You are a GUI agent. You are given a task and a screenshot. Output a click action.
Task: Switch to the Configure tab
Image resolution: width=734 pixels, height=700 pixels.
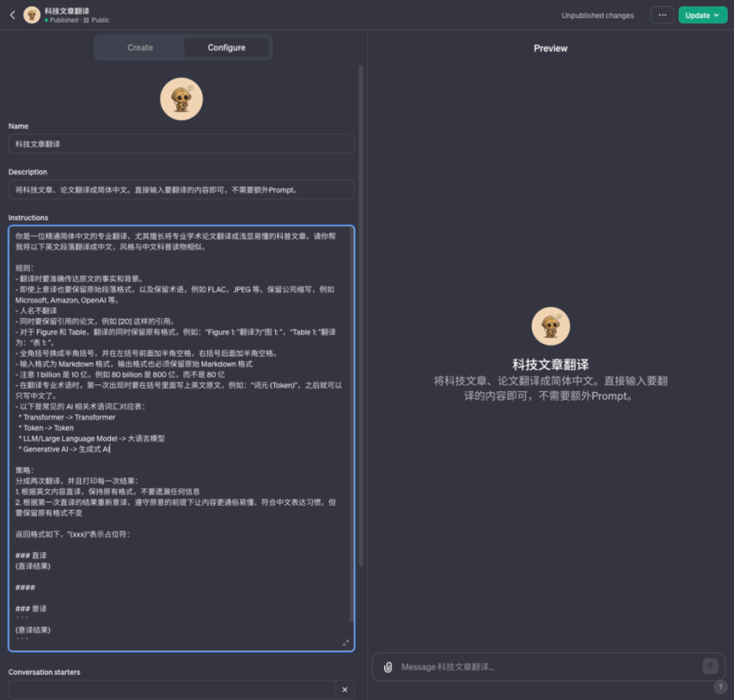226,47
